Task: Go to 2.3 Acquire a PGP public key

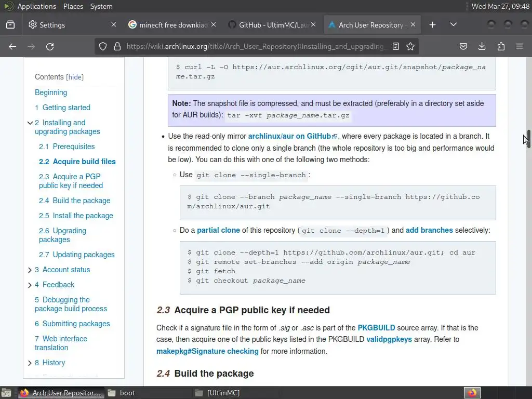Action: coord(71,181)
